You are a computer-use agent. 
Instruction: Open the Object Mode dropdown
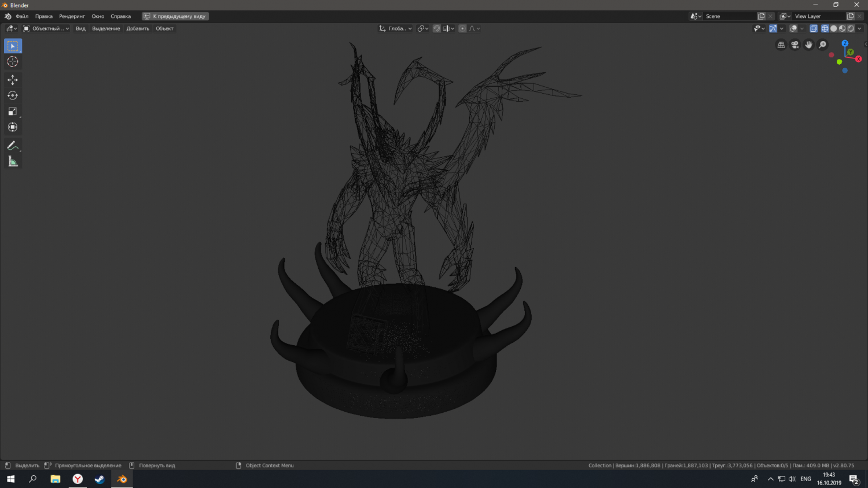click(x=46, y=28)
